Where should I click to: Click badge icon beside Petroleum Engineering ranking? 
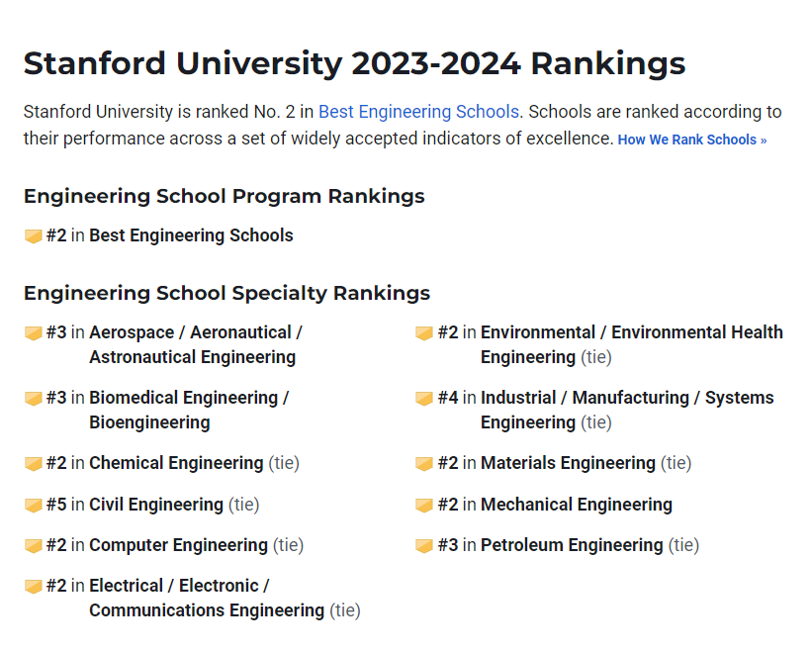pyautogui.click(x=424, y=546)
